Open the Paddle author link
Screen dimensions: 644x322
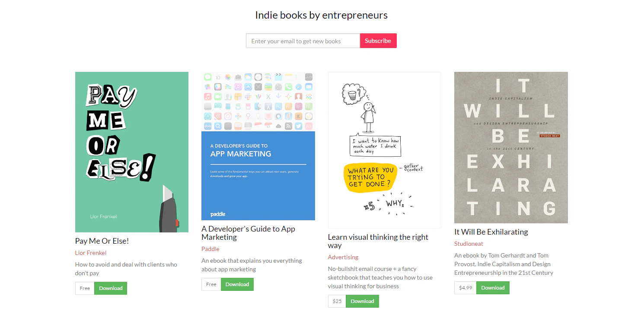(x=210, y=249)
